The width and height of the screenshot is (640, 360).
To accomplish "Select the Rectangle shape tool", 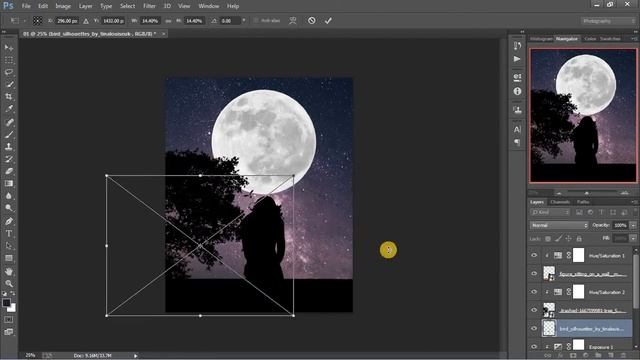I will 9,258.
